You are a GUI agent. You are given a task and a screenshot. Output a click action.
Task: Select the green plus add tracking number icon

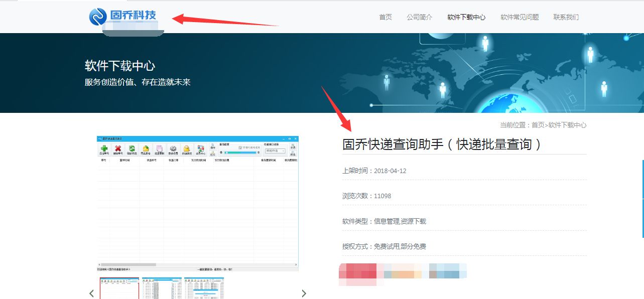tap(104, 149)
